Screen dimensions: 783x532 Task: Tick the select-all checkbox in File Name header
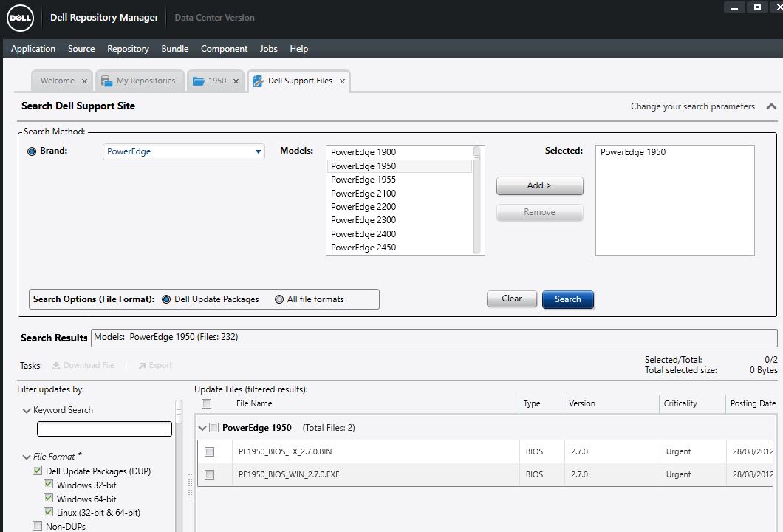[x=206, y=403]
